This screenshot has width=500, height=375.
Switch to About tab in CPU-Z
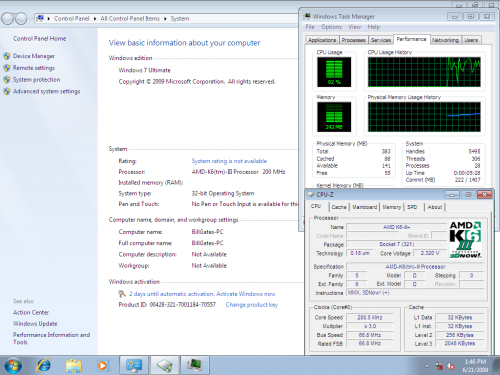[435, 207]
